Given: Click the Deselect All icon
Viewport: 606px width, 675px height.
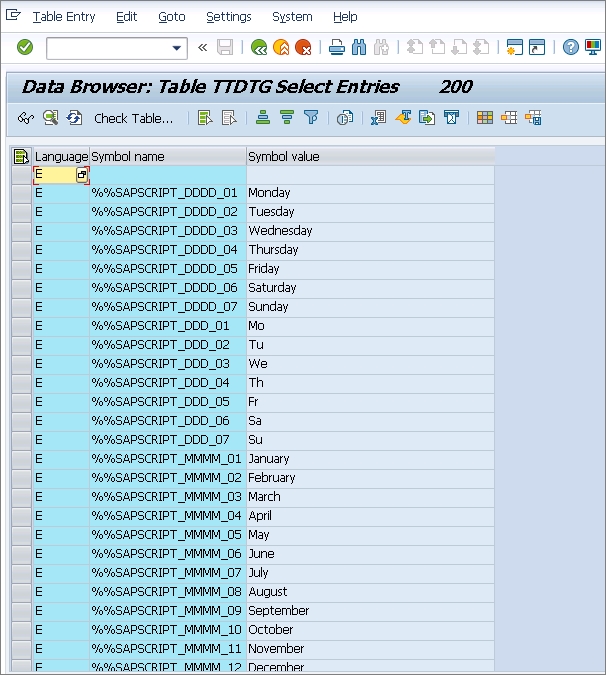Looking at the screenshot, I should 229,118.
